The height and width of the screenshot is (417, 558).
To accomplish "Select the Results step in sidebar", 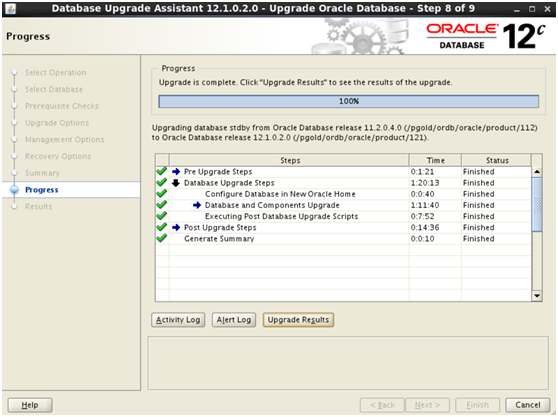I will pos(38,206).
